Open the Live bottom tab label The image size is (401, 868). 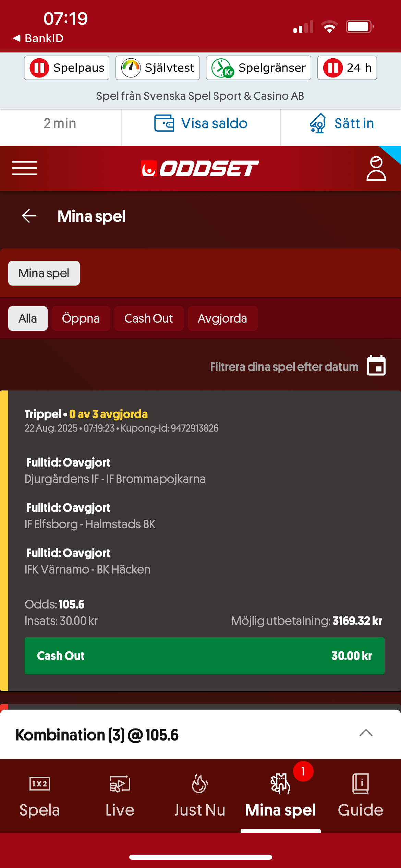pos(120,810)
